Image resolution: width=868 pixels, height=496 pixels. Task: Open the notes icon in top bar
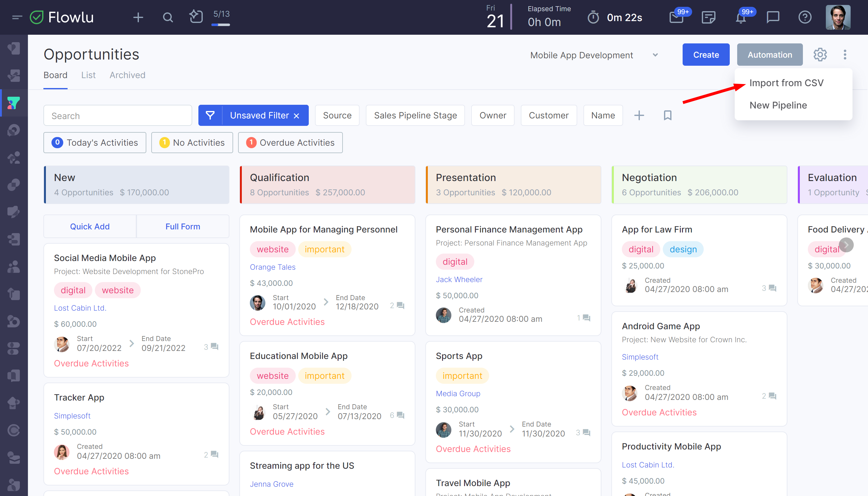tap(709, 17)
